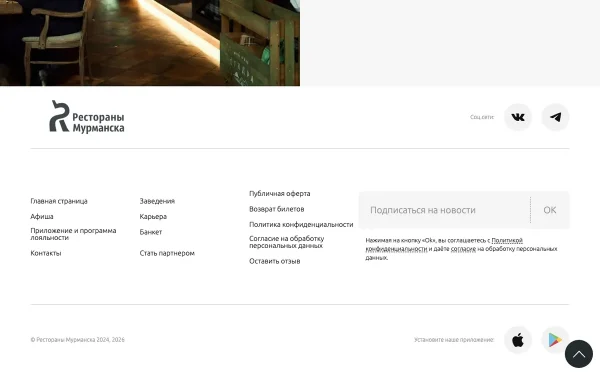Open the Google Play store icon

click(555, 340)
